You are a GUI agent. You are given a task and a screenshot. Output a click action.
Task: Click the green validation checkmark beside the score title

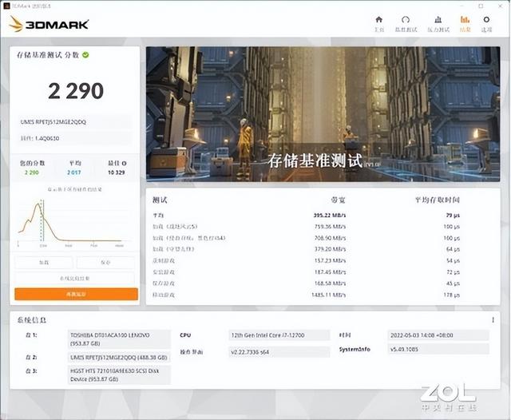(85, 55)
